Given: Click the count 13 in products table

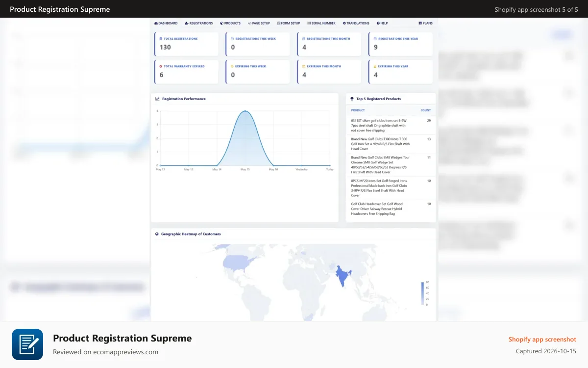Looking at the screenshot, I should (x=429, y=139).
